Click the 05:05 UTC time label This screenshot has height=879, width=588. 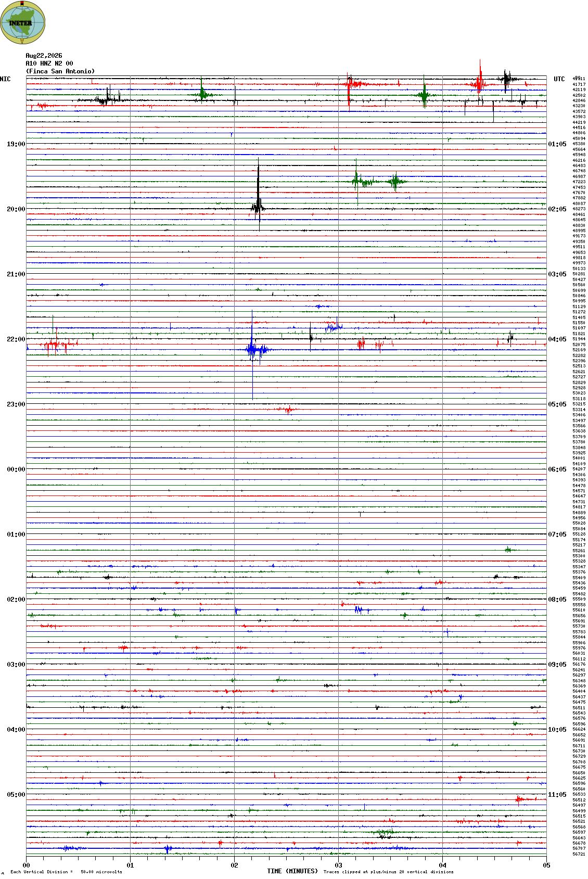pos(557,404)
